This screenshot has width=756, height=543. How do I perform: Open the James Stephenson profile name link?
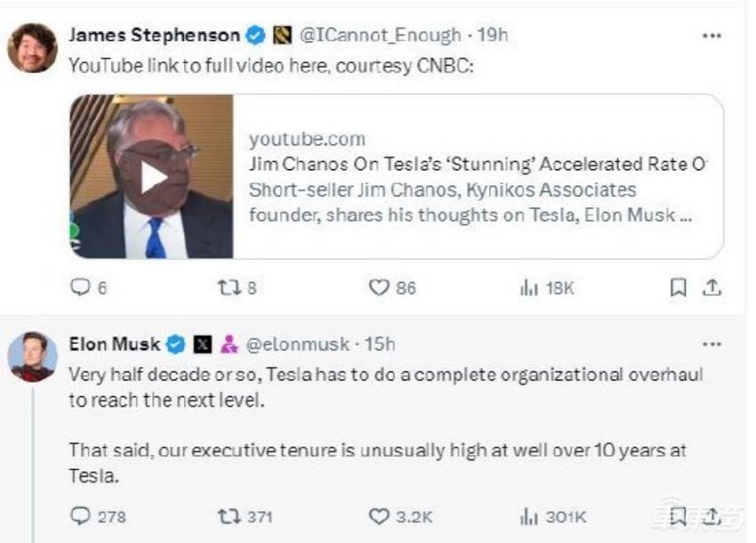coord(154,36)
